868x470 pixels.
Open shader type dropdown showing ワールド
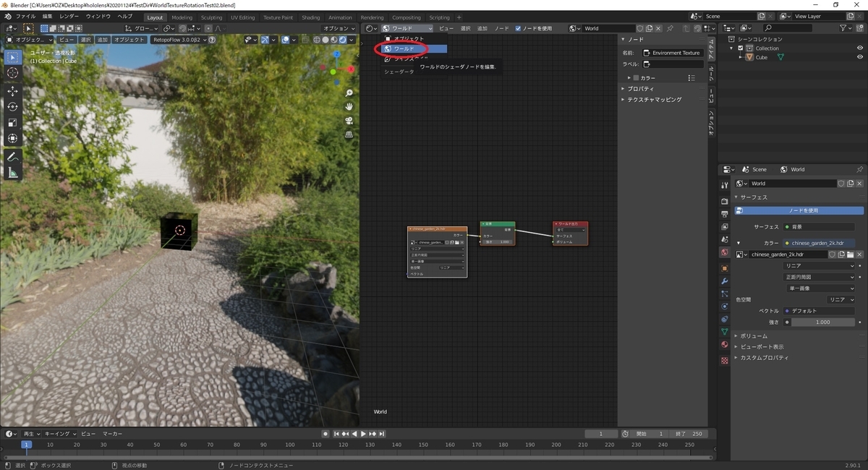click(407, 28)
